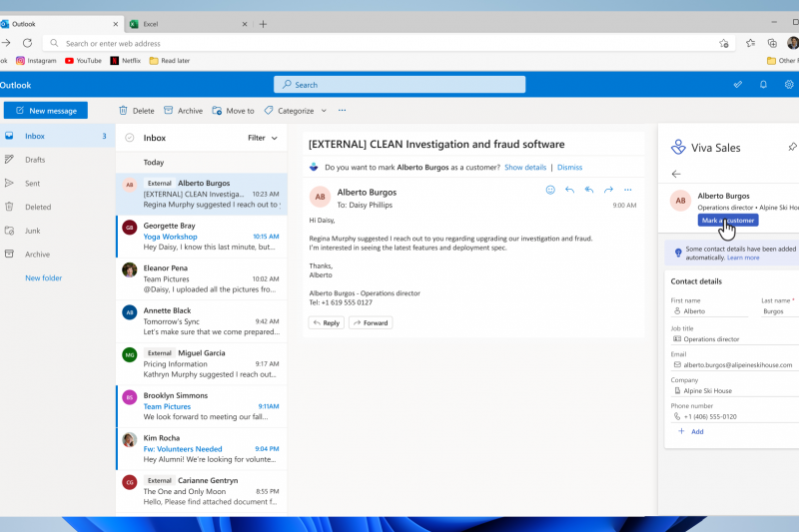Image resolution: width=799 pixels, height=532 pixels.
Task: Open Carianne Gentryn email
Action: pos(202,491)
